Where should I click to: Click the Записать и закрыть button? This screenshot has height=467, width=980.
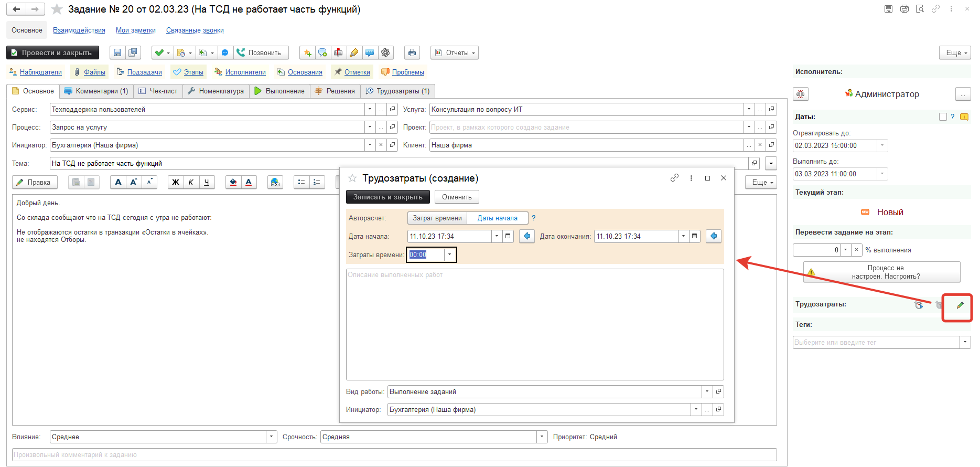coord(387,197)
